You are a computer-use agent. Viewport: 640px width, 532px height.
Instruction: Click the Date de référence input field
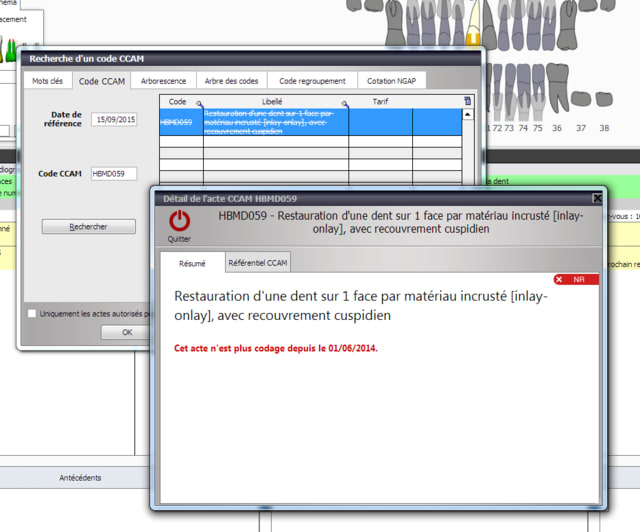(114, 120)
